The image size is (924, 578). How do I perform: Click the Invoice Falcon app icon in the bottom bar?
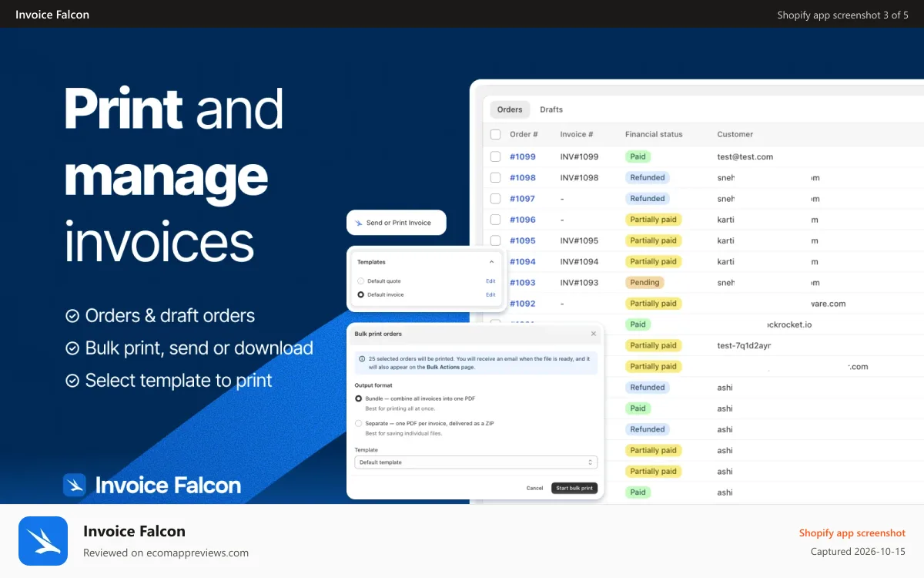tap(43, 541)
